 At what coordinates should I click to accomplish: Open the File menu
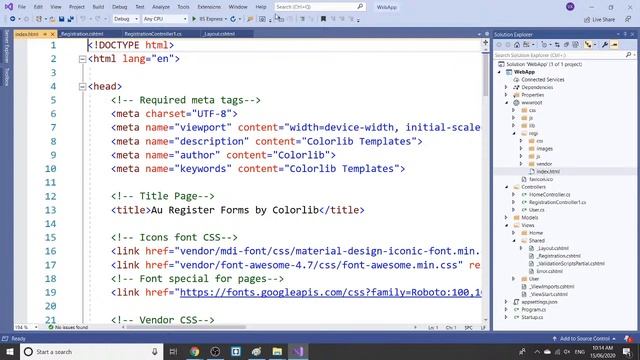pyautogui.click(x=22, y=7)
